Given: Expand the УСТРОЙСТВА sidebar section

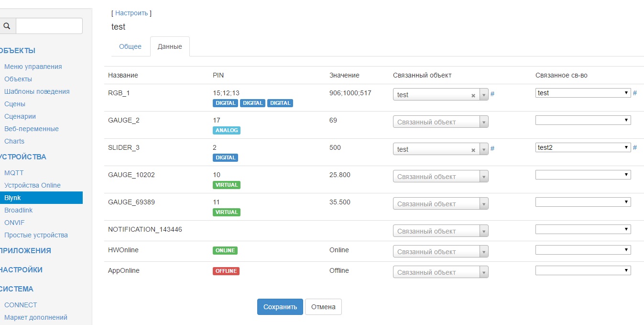Looking at the screenshot, I should [23, 157].
